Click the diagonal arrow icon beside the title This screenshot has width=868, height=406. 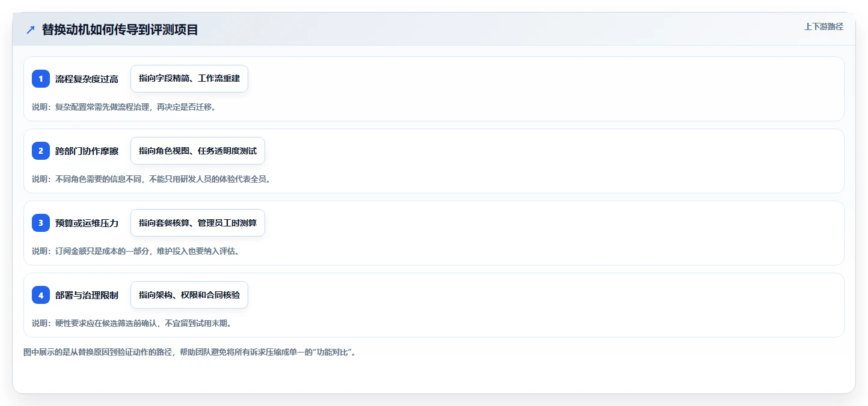tap(31, 29)
